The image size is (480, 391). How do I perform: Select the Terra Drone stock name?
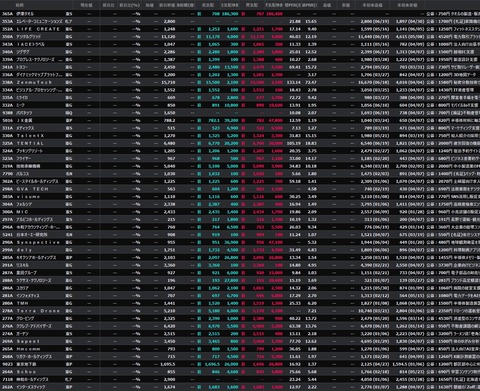[x=38, y=311]
